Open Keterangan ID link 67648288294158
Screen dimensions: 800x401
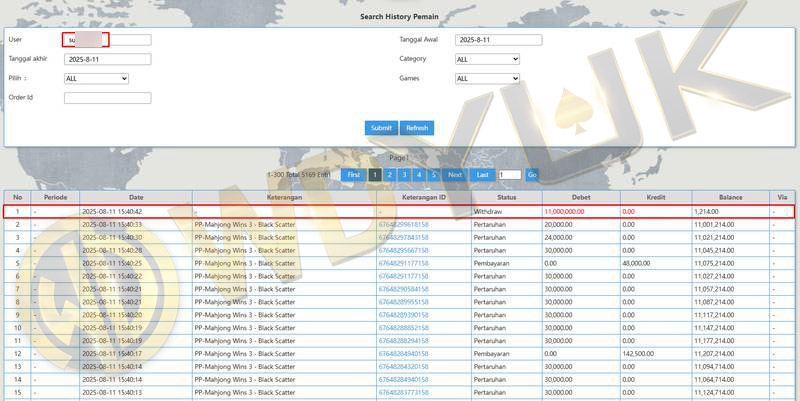click(404, 341)
